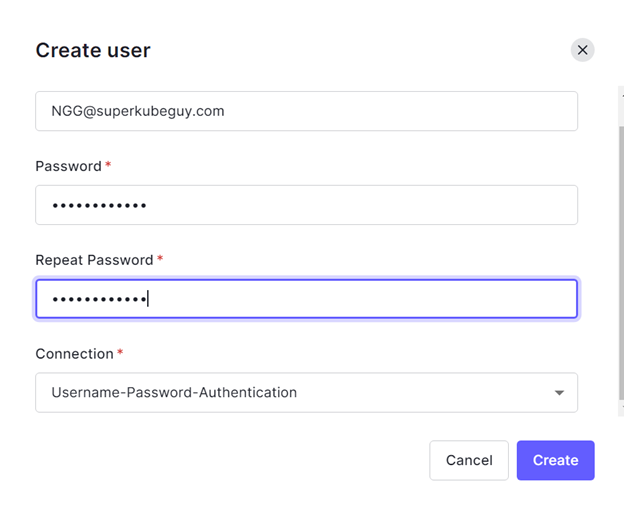
Task: Click the red asterisk beside Connection
Action: tap(120, 352)
